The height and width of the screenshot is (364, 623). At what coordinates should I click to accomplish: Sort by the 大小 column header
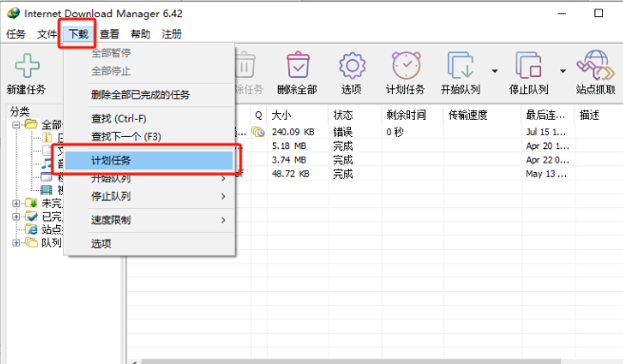coord(298,115)
